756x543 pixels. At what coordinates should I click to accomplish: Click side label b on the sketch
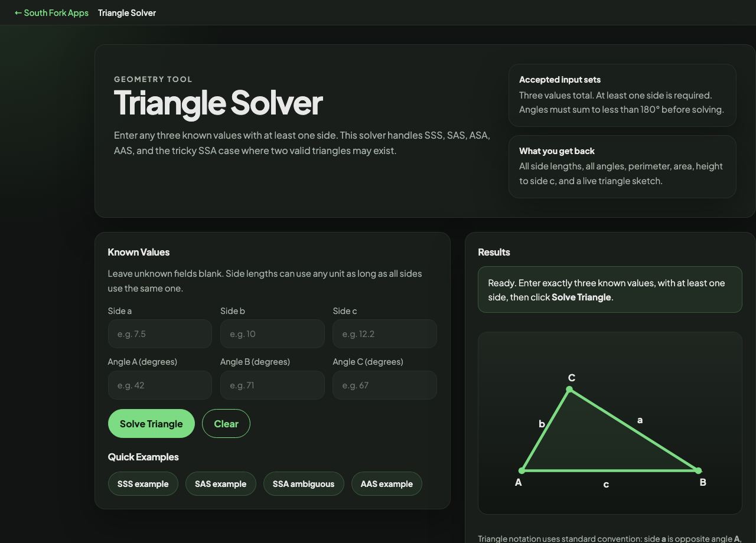click(x=542, y=424)
